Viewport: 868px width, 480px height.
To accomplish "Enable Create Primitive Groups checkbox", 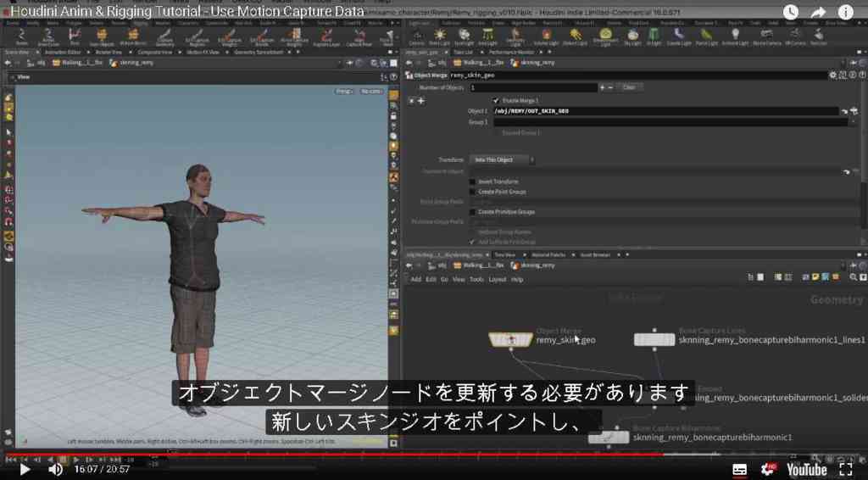I will (472, 212).
